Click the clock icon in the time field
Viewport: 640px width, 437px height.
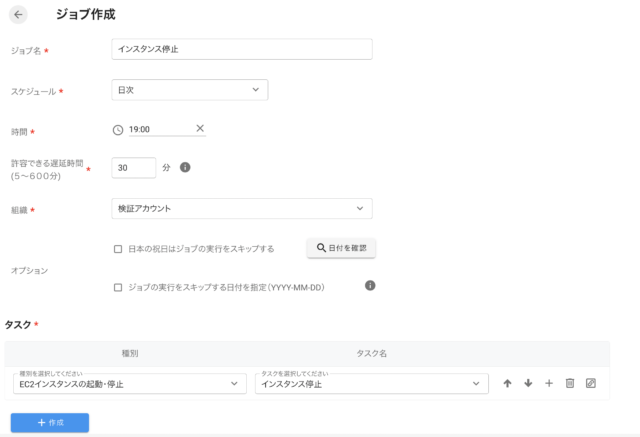(x=118, y=129)
